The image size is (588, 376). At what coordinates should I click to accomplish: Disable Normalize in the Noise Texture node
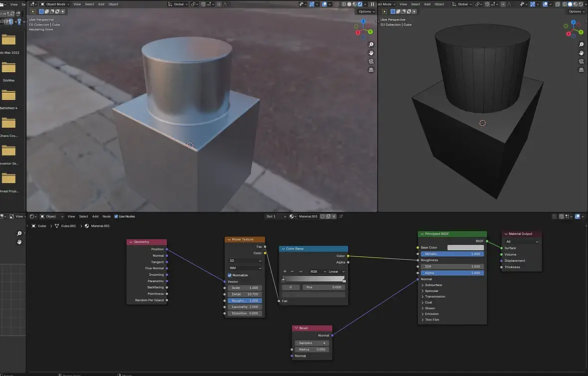(x=230, y=275)
